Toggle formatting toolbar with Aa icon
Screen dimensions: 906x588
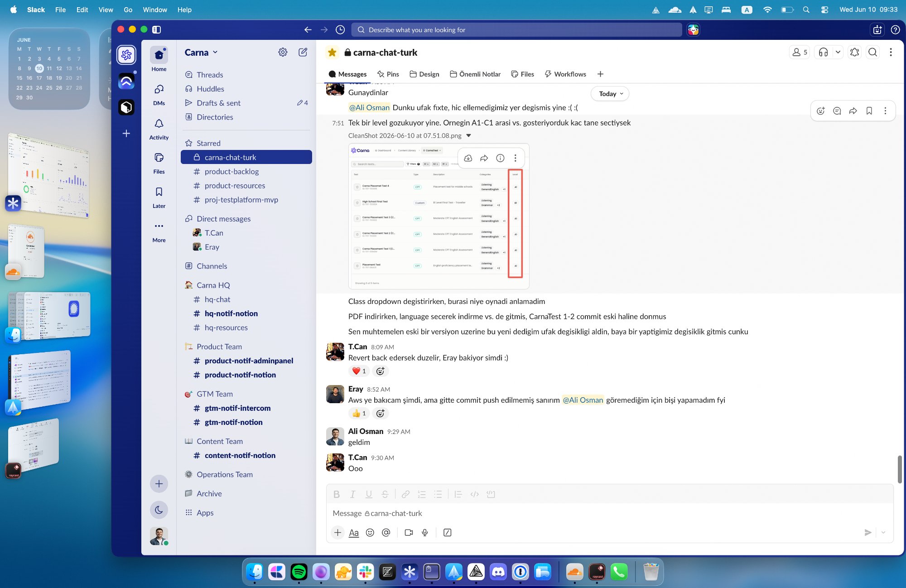(x=354, y=533)
